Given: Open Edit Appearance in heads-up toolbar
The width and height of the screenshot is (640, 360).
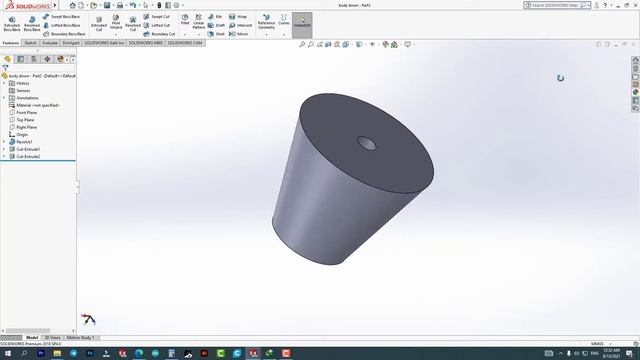Looking at the screenshot, I should click(385, 44).
